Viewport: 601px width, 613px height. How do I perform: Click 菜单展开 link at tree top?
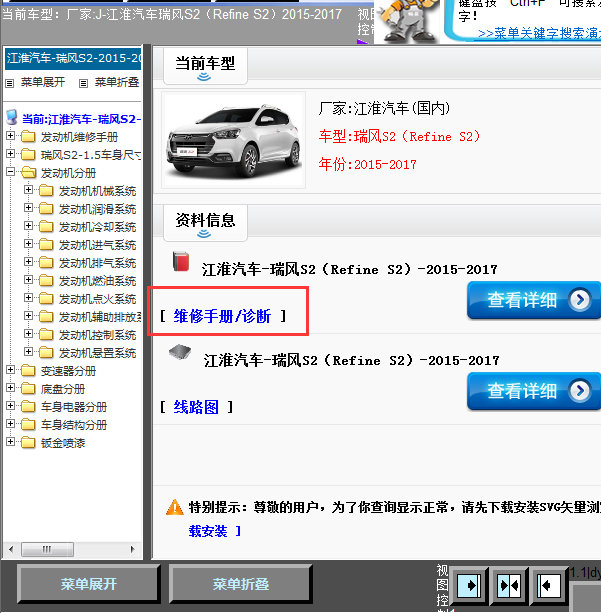coord(43,82)
